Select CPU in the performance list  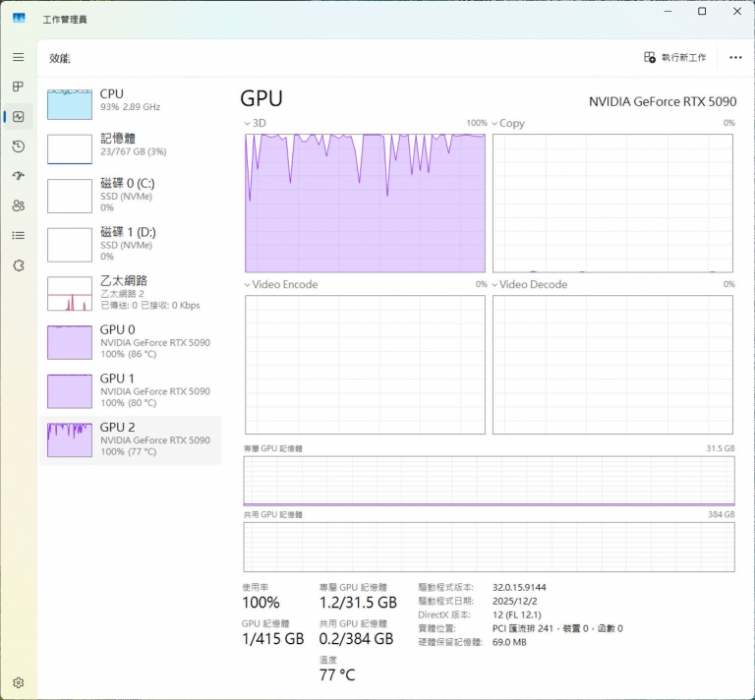click(x=130, y=101)
